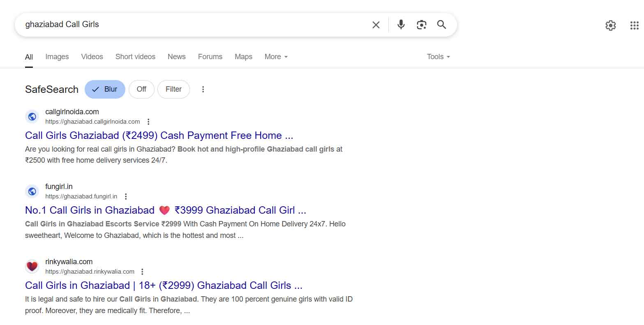644x325 pixels.
Task: Click the https://ghaziabad.rinkywalia.com URL
Action: pyautogui.click(x=90, y=272)
